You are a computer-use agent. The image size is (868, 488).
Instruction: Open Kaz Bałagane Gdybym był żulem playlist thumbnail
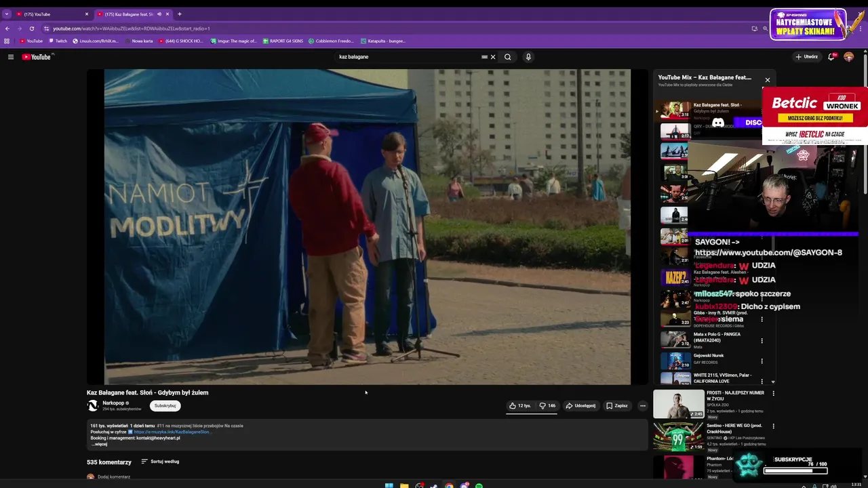[675, 110]
